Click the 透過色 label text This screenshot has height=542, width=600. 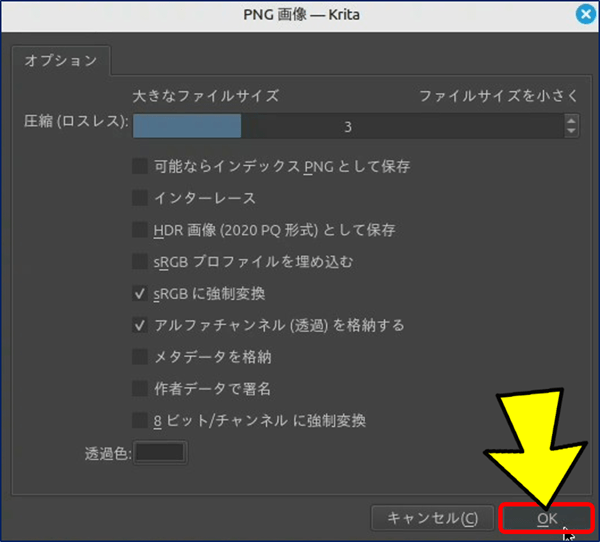(108, 453)
